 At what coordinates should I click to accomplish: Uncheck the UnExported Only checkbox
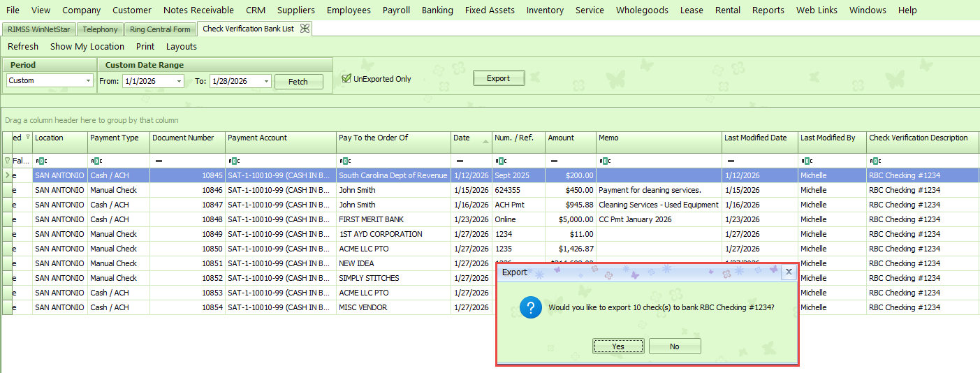point(346,79)
